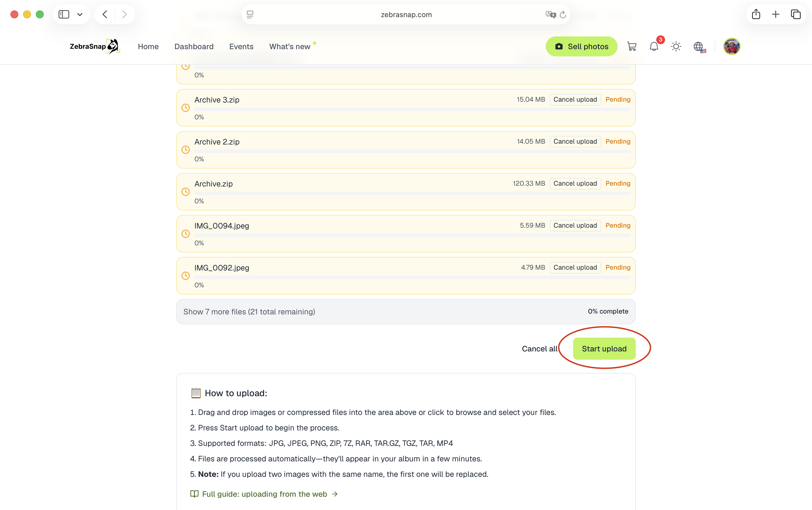Click clock status icon for IMG_0092.jpeg
Image resolution: width=812 pixels, height=510 pixels.
186,276
